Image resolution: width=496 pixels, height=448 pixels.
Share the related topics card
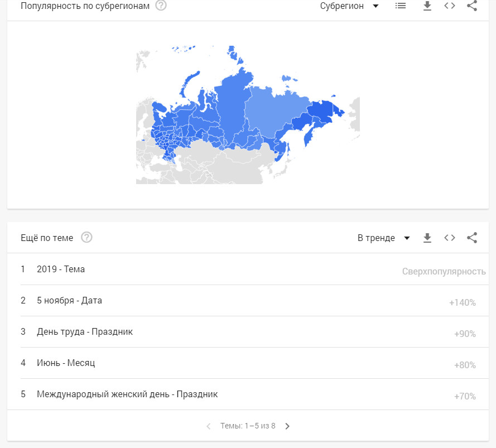(x=472, y=238)
